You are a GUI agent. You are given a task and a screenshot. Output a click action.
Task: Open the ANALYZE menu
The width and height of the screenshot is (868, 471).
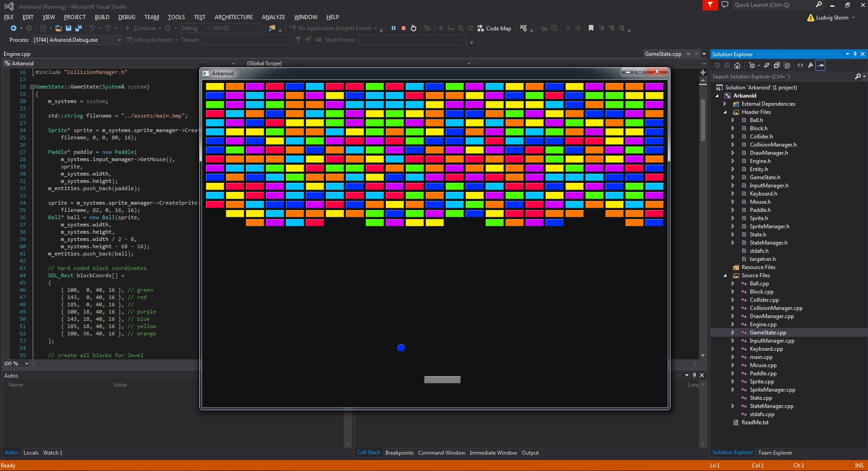[x=273, y=17]
